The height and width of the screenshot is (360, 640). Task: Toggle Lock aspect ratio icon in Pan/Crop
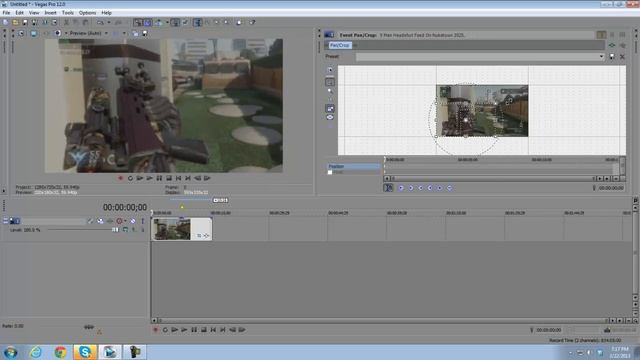click(330, 109)
